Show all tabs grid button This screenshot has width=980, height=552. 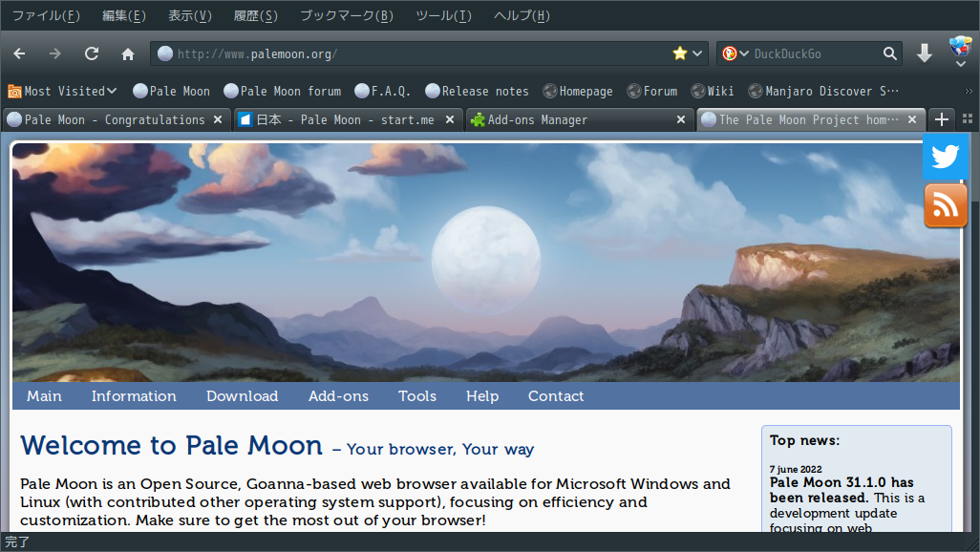(x=968, y=118)
